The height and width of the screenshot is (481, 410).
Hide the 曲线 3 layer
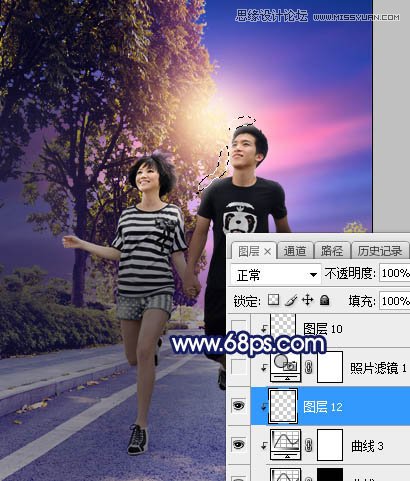coord(239,444)
